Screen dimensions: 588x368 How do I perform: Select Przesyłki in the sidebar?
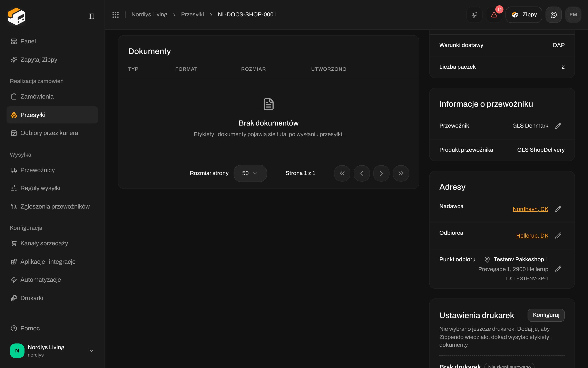tap(52, 115)
